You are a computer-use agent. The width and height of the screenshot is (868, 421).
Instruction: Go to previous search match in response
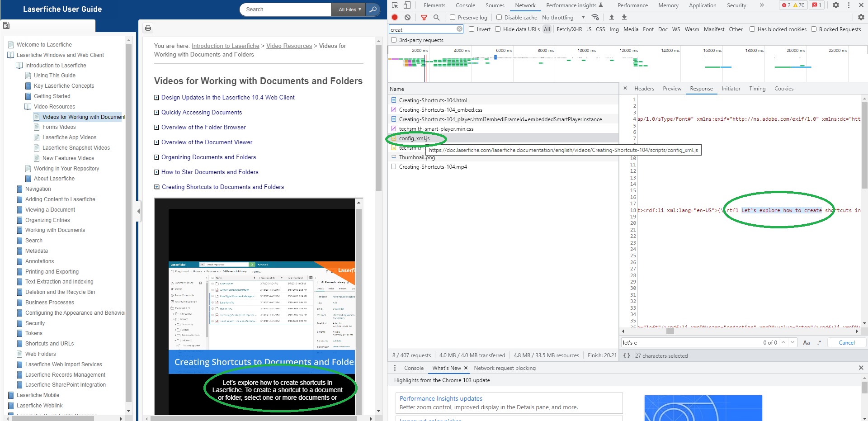[x=783, y=342]
